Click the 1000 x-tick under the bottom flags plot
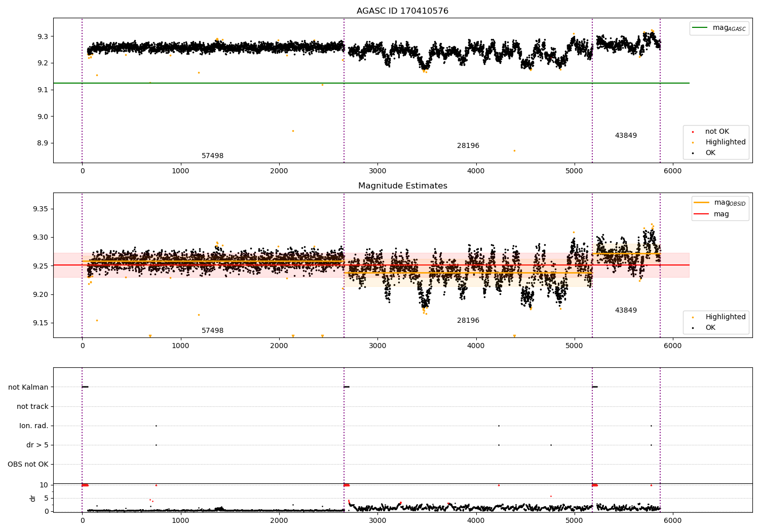This screenshot has height=532, width=760. click(180, 520)
